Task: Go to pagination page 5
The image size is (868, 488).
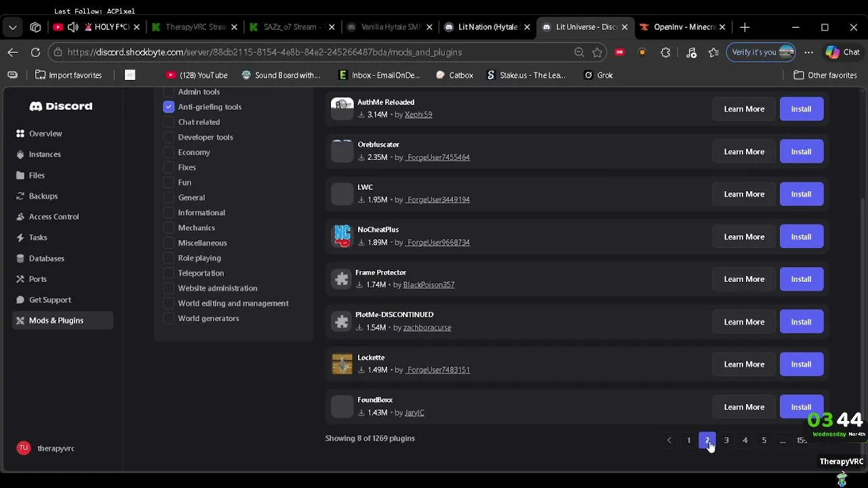Action: 764,441
